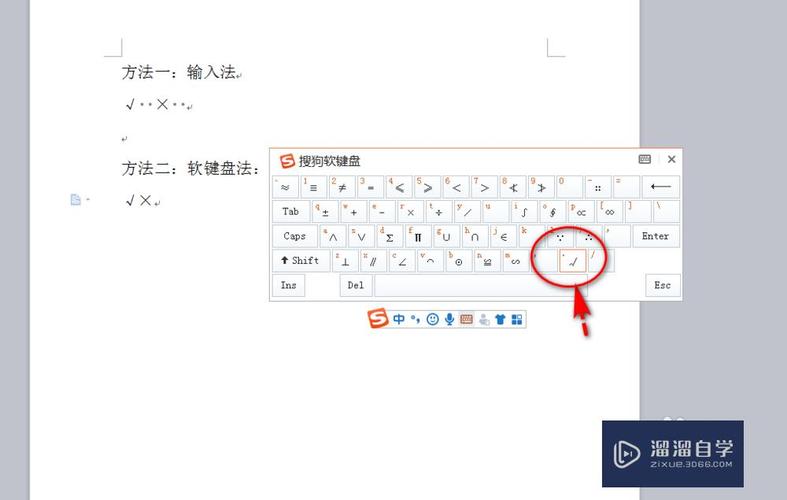This screenshot has width=787, height=500.
Task: Click the symbol key labeled 4
Action: pyautogui.click(x=400, y=187)
